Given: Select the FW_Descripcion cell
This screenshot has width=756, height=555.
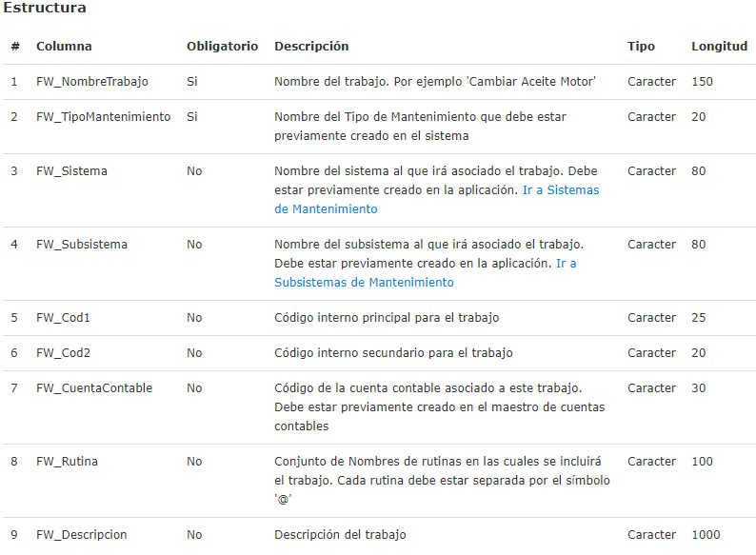Looking at the screenshot, I should (81, 535).
